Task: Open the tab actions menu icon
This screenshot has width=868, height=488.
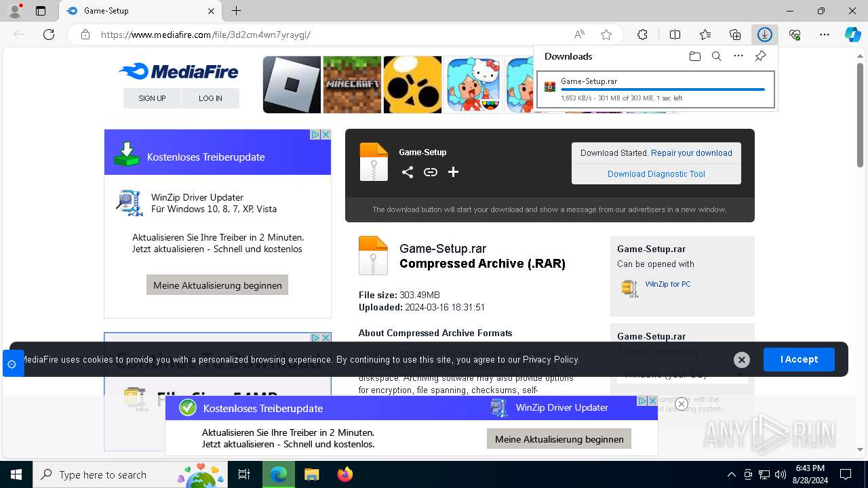Action: tap(41, 10)
